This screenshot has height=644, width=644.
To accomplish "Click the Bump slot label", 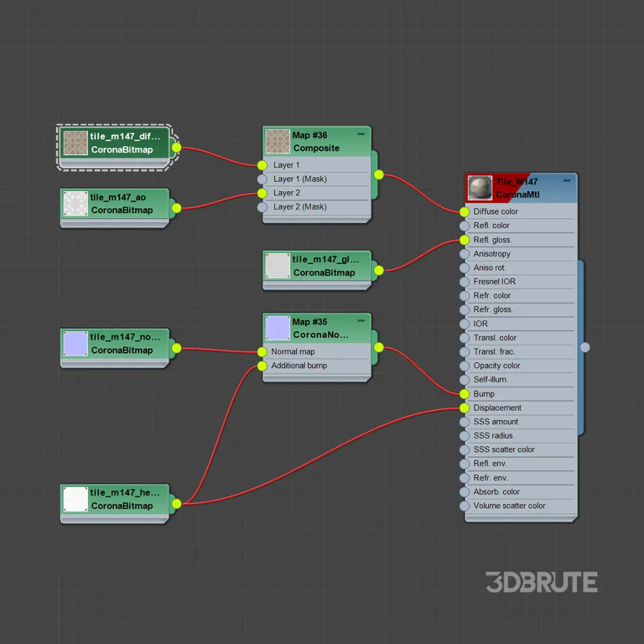I will point(484,394).
